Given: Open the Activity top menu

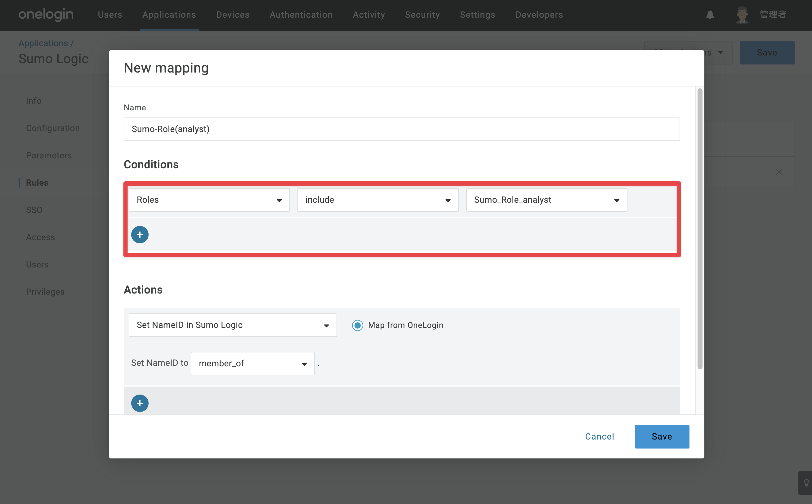Looking at the screenshot, I should click(369, 15).
